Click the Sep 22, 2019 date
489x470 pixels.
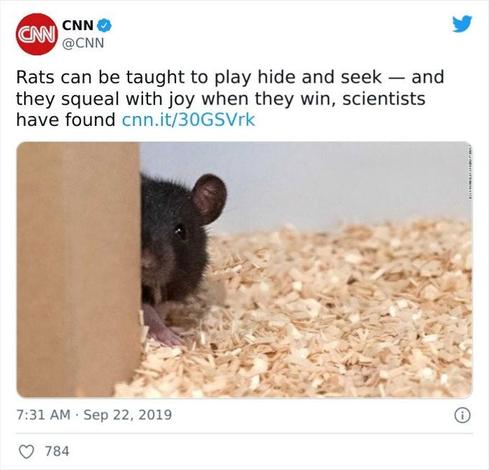(128, 415)
